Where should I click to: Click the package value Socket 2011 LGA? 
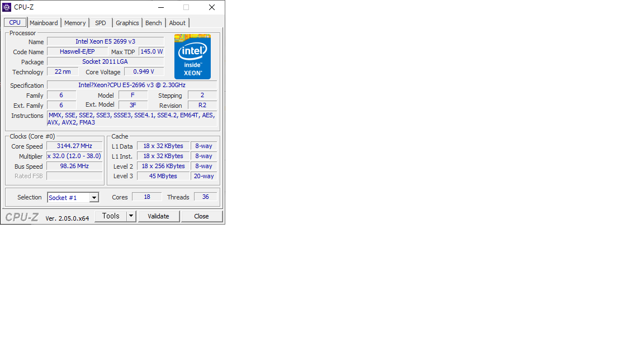pyautogui.click(x=106, y=61)
